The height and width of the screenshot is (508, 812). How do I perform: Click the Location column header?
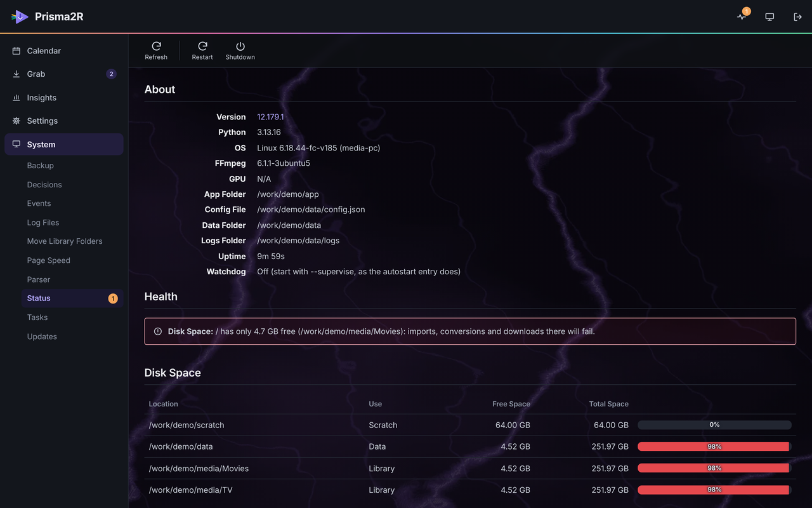pos(164,404)
